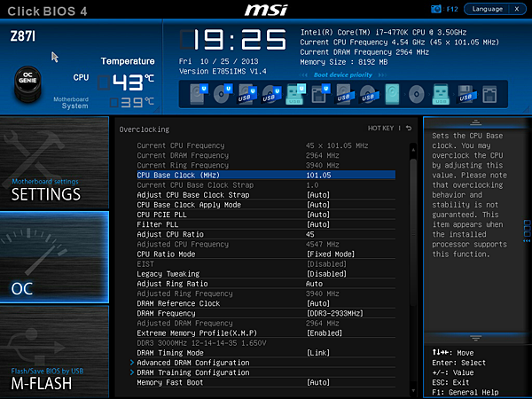Click the bottom handle of the help text panel
The width and height of the screenshot is (532, 399).
tap(475, 338)
